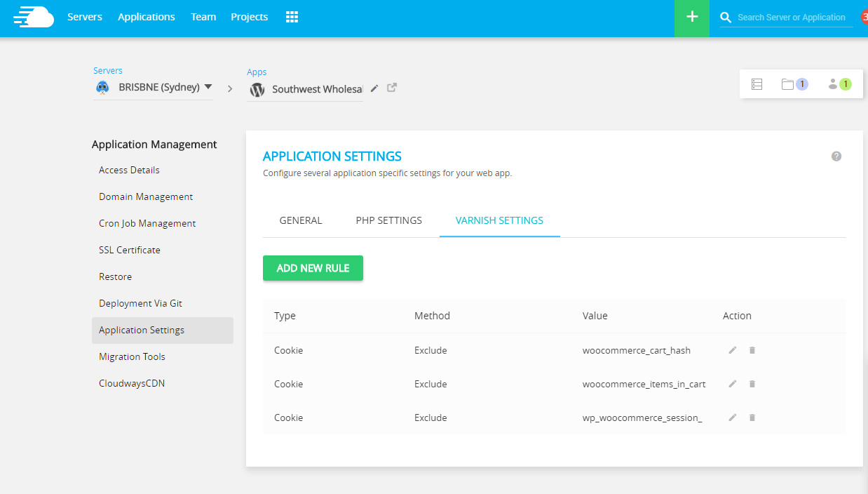Click the woocommerce_items_in_cart value
The height and width of the screenshot is (494, 868).
[644, 384]
